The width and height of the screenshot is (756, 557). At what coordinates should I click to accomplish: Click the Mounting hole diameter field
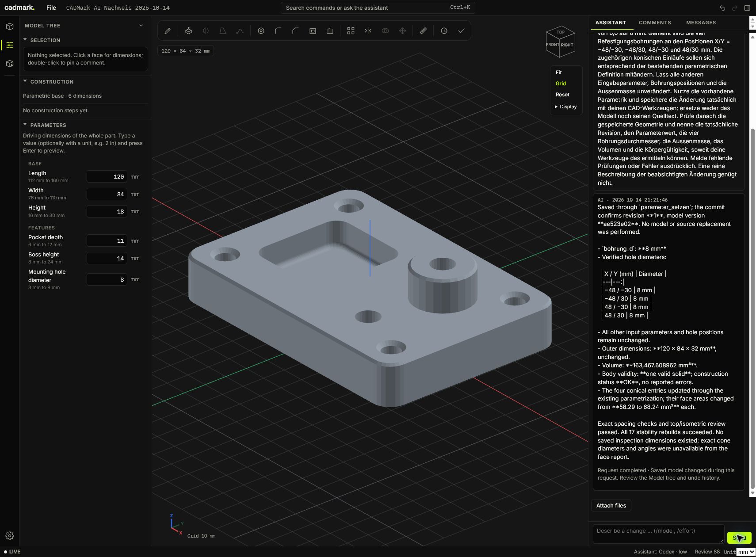(107, 279)
